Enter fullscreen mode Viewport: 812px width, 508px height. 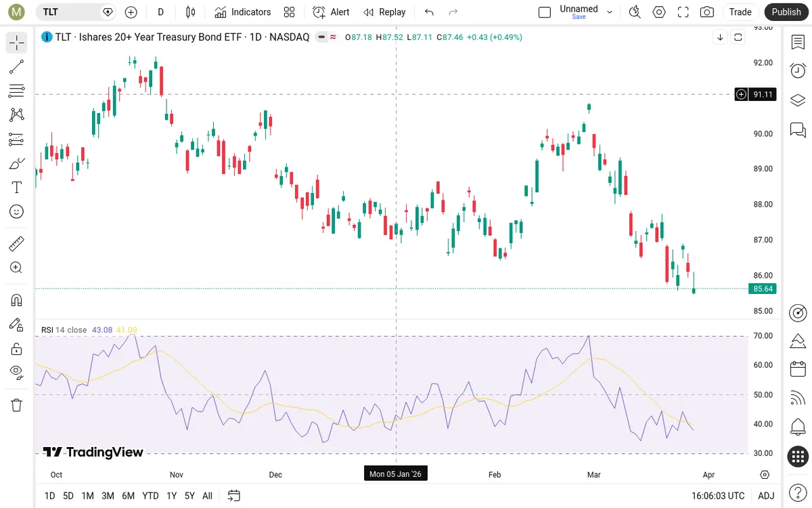[683, 12]
